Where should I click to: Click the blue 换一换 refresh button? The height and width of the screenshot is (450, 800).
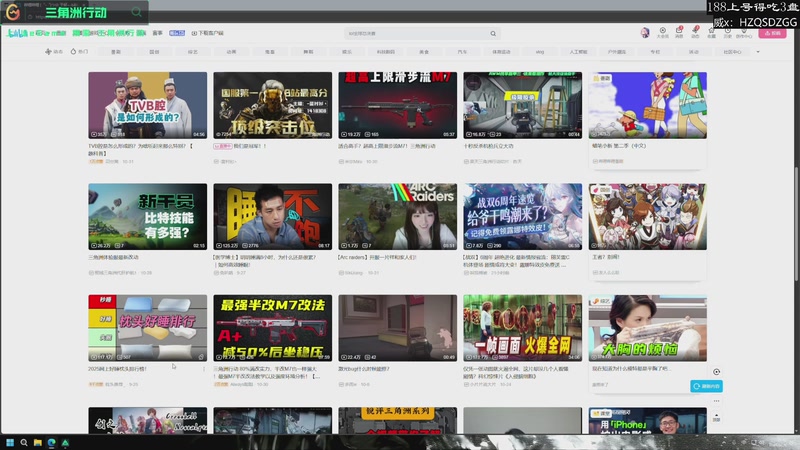(x=706, y=386)
